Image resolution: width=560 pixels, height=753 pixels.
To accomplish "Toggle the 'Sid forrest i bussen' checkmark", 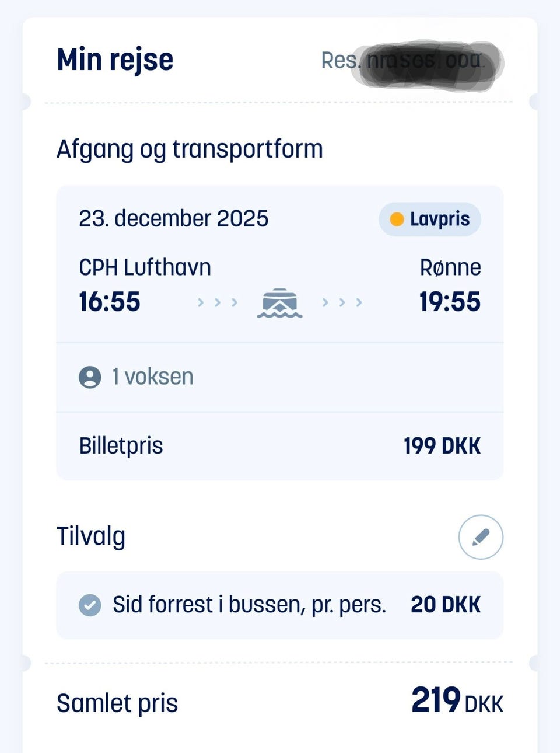I will [x=90, y=605].
